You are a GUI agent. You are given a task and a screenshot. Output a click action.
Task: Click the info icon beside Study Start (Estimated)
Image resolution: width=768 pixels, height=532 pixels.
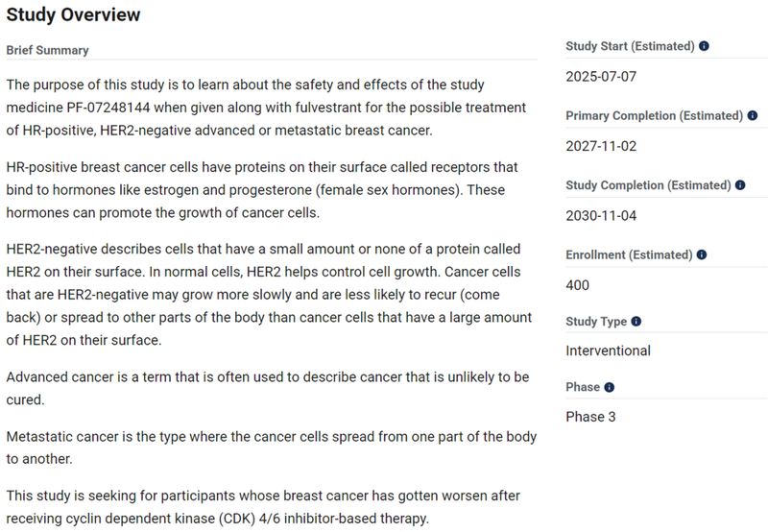704,46
